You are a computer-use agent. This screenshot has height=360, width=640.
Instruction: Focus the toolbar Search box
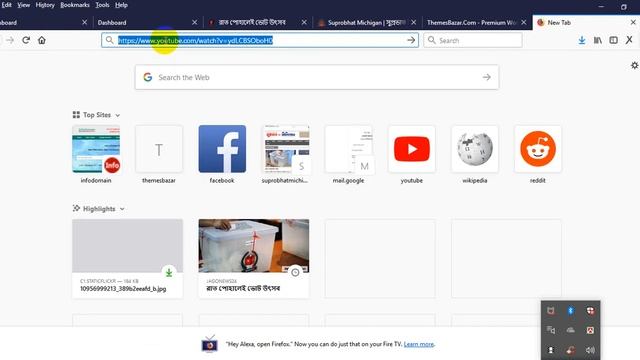pyautogui.click(x=473, y=40)
